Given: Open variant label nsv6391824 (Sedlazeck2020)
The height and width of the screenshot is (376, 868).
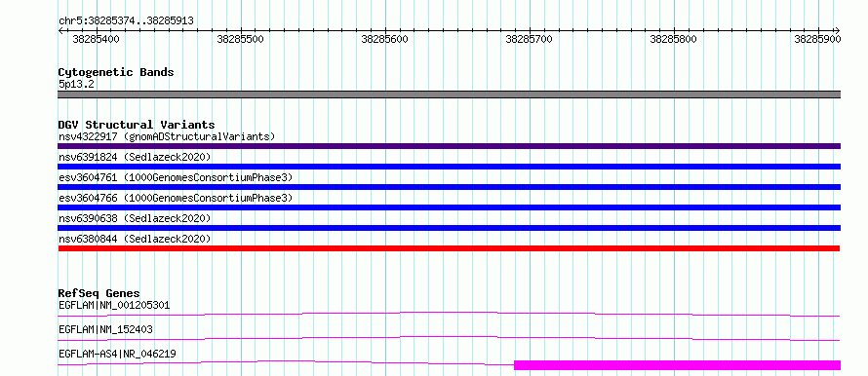Looking at the screenshot, I should 135,157.
